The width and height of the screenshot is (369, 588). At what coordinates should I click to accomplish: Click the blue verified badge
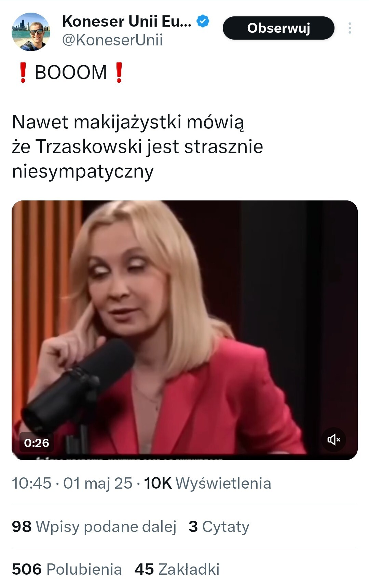[203, 21]
